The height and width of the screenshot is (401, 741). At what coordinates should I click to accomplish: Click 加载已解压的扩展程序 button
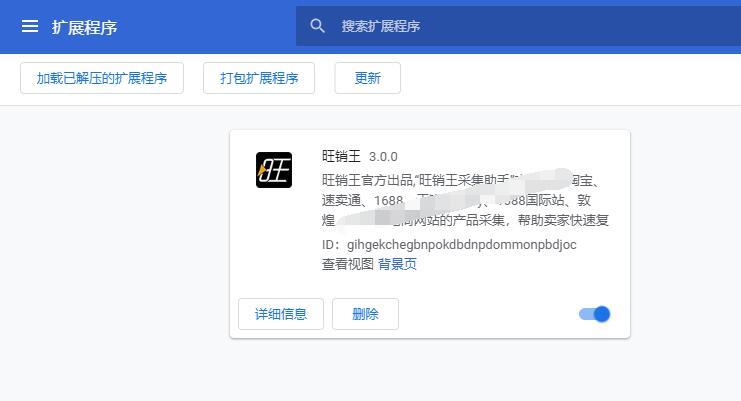point(102,78)
